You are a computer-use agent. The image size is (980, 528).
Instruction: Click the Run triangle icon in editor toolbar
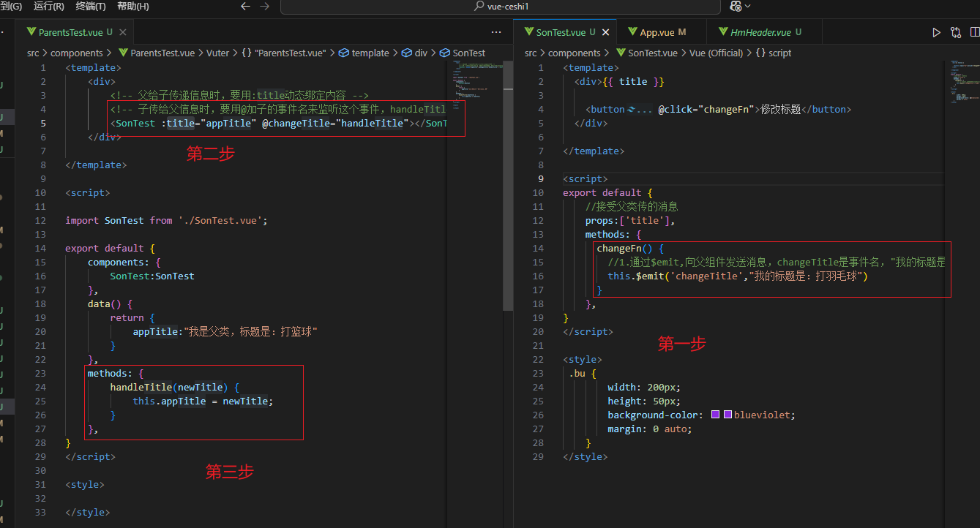[936, 32]
